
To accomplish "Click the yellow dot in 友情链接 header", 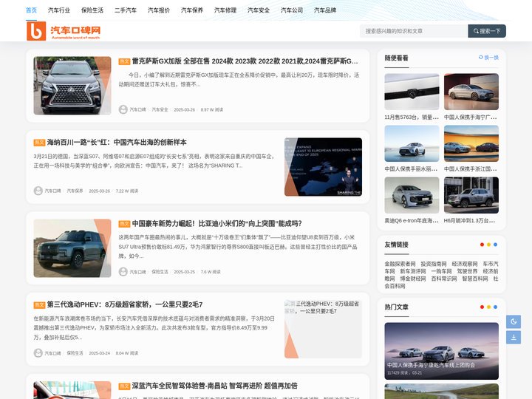I will point(488,245).
